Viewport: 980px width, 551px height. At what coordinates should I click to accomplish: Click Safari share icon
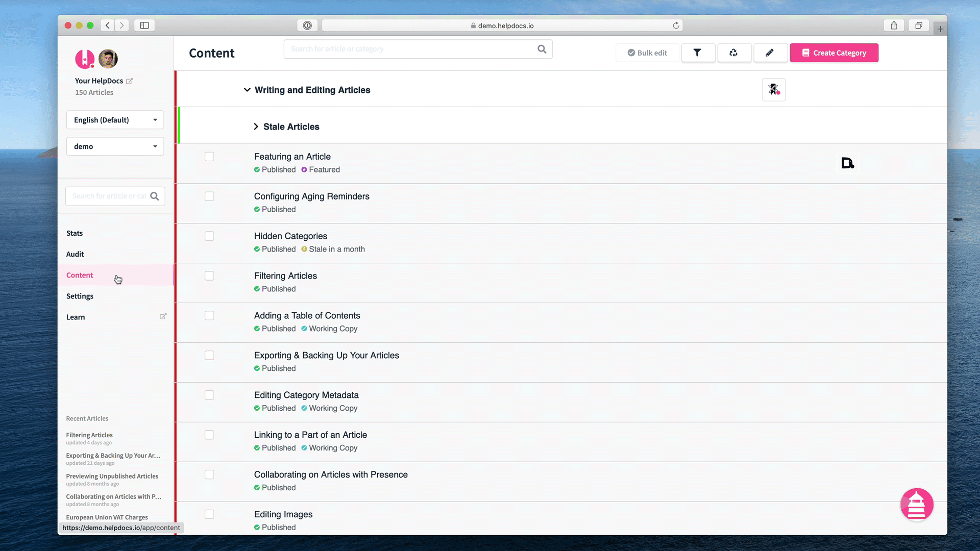pos(894,26)
